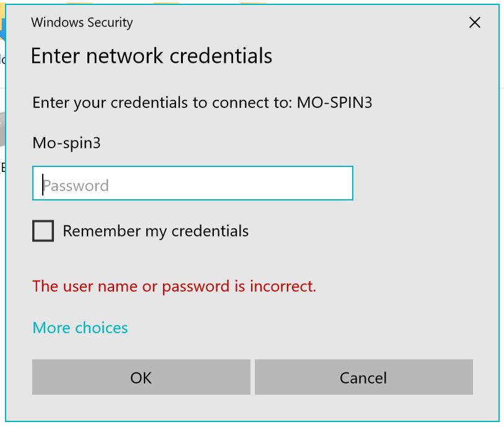Click the Password placeholder text
Viewport: 504px width, 427px height.
pos(76,186)
